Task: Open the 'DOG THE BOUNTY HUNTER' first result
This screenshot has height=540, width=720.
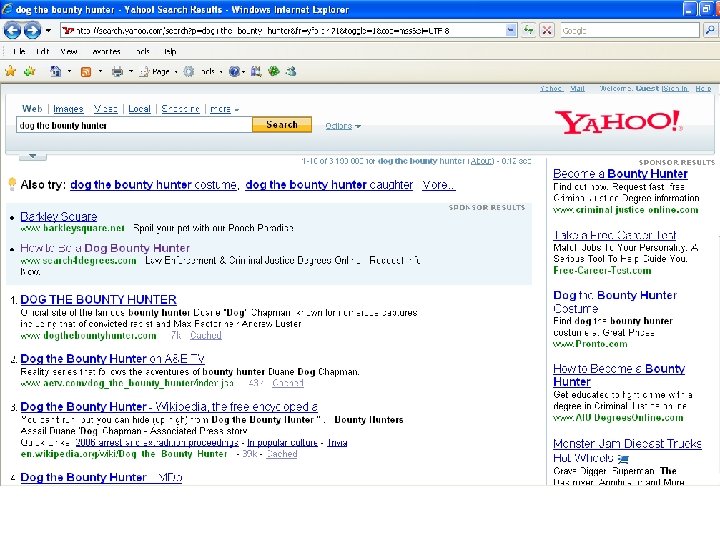Action: click(x=99, y=299)
